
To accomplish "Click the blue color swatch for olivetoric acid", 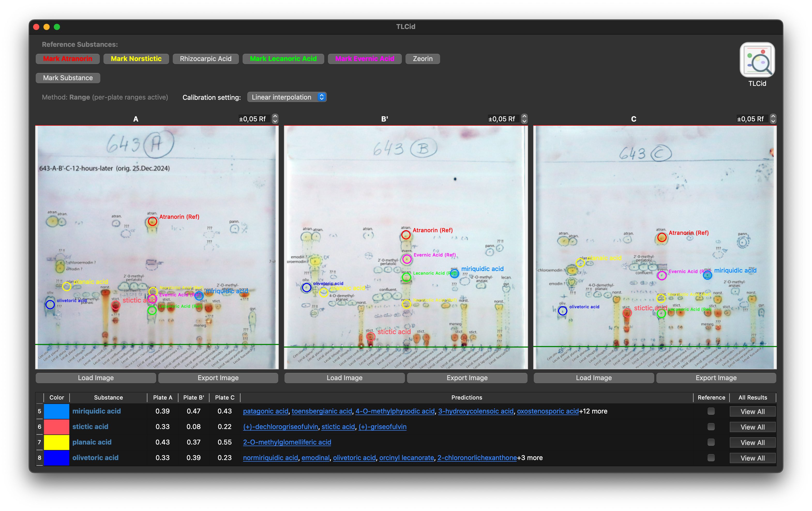I will [x=56, y=458].
